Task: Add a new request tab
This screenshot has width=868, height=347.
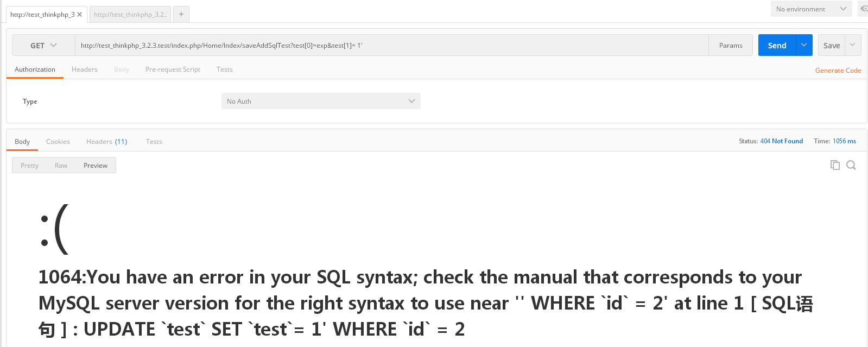Action: coord(181,15)
